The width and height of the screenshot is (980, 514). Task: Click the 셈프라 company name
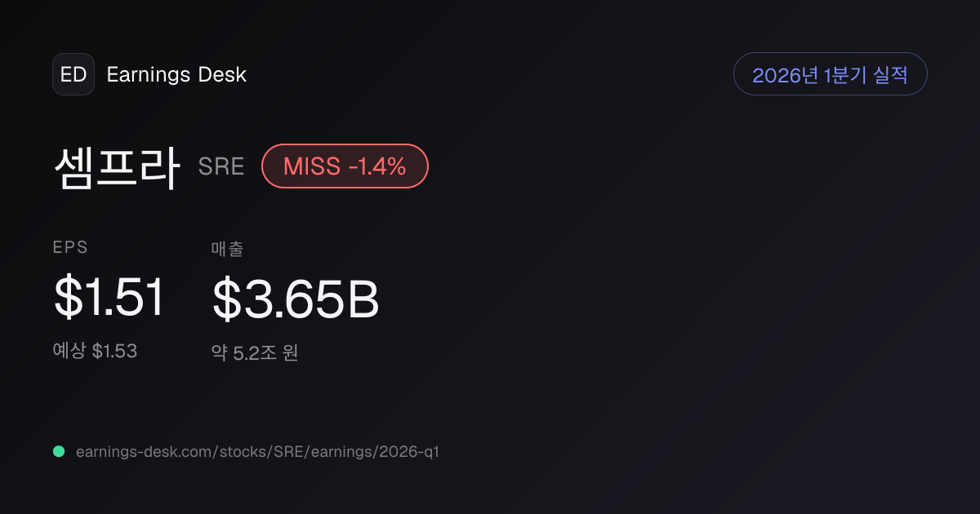pyautogui.click(x=116, y=166)
